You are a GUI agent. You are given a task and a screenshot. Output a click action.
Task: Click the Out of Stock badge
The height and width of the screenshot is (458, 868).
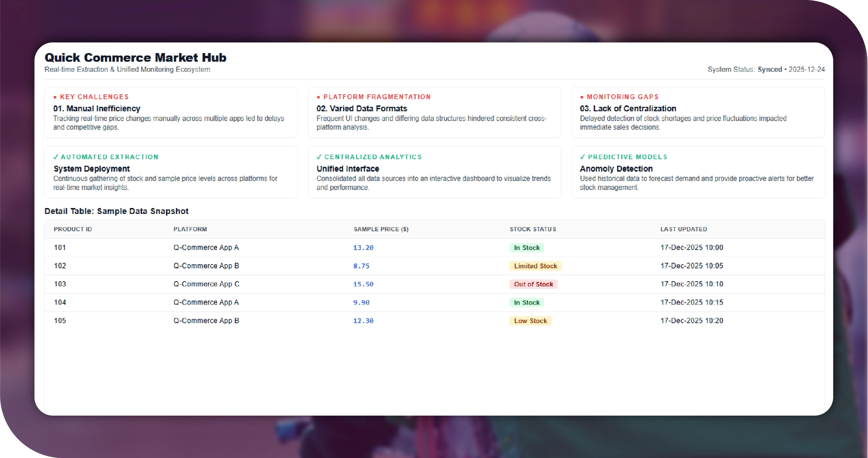pos(533,284)
